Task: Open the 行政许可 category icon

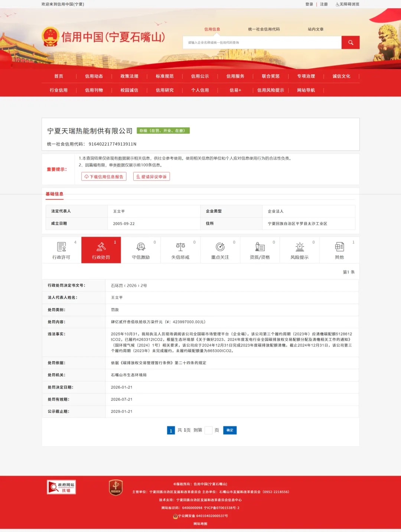Action: coord(61,247)
